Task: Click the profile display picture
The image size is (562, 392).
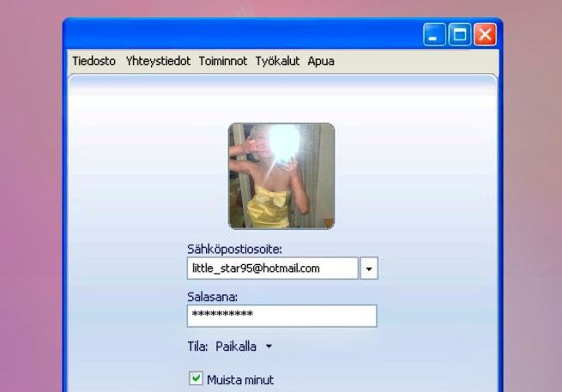Action: click(x=281, y=176)
